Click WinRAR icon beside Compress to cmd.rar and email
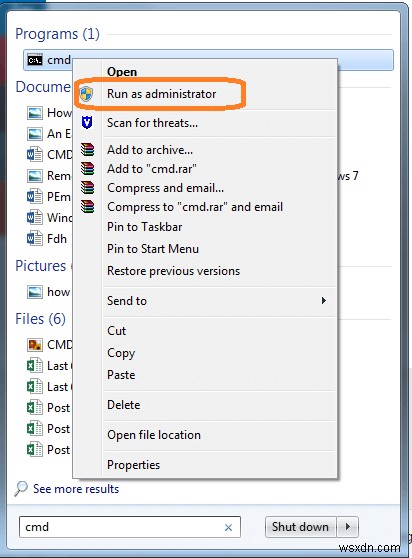 [88, 207]
